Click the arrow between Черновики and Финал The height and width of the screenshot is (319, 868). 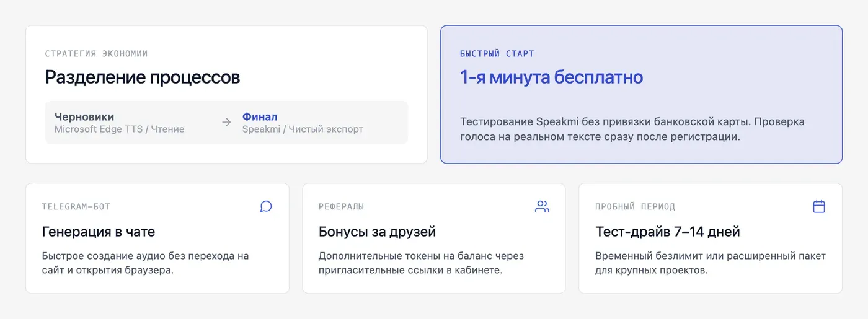tap(226, 123)
